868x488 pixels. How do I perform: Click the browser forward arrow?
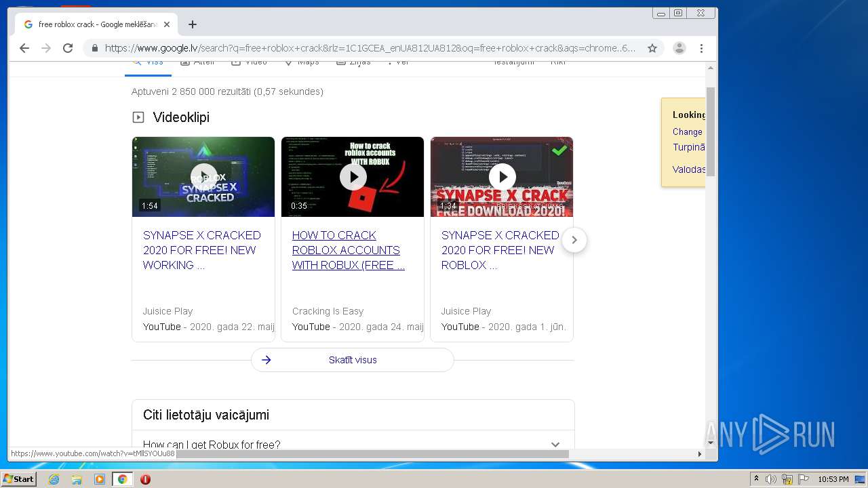click(x=46, y=48)
